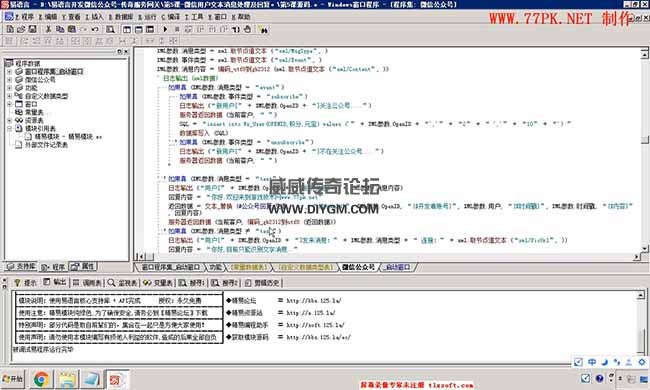Screen dimensions: 650x390
Task: Open the 常量数据表 editor tab
Action: click(248, 267)
